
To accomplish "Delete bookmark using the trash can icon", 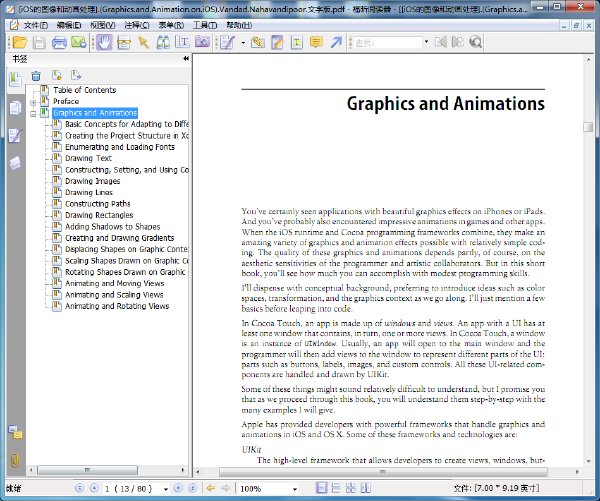I will pos(36,76).
